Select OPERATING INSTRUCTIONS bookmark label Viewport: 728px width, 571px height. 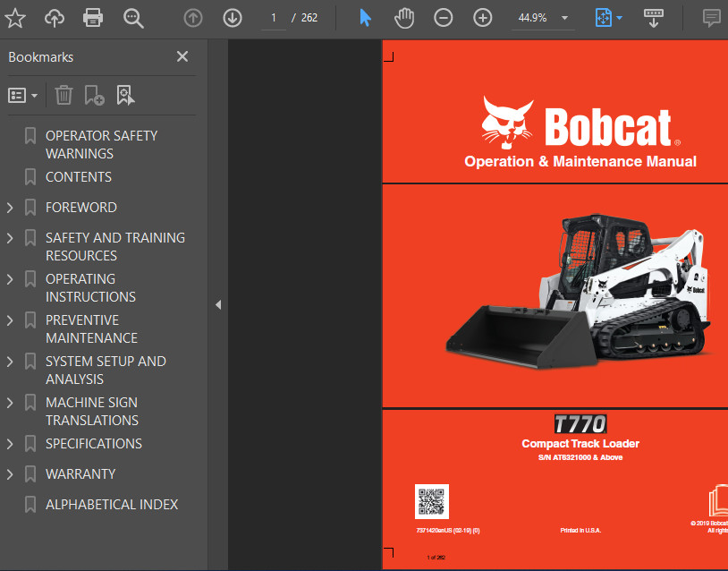[90, 288]
